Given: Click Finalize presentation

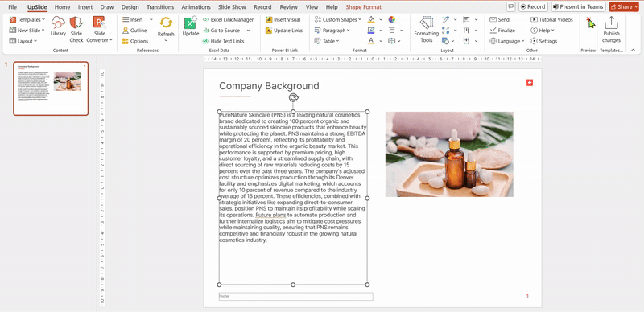Looking at the screenshot, I should [502, 31].
